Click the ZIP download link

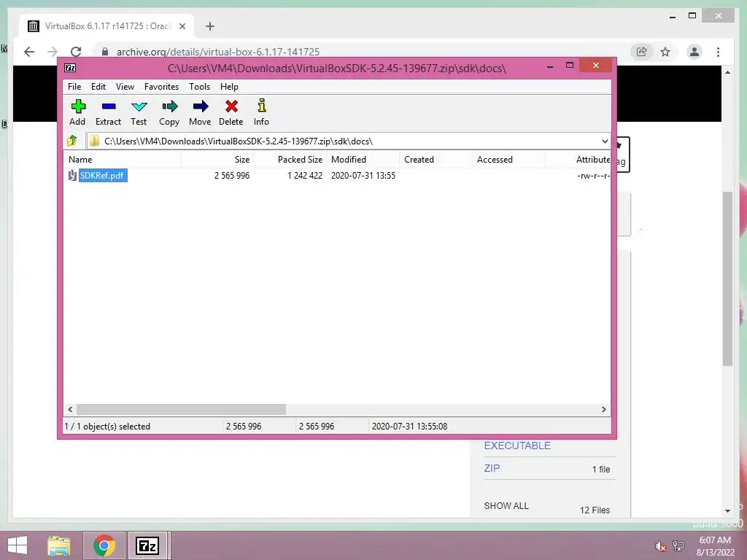(492, 468)
